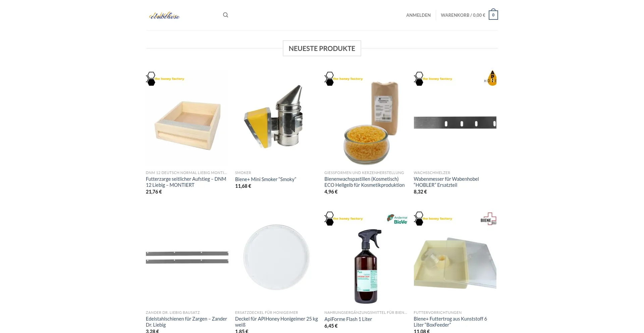Click the white honey bucket lid image
This screenshot has width=644, height=333.
tap(276, 257)
